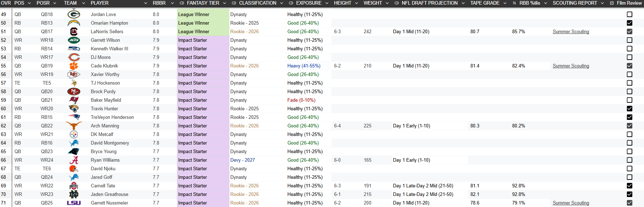Open the PLAYER column filter dropdown
Screen dimensions: 644x207
pos(146,3)
